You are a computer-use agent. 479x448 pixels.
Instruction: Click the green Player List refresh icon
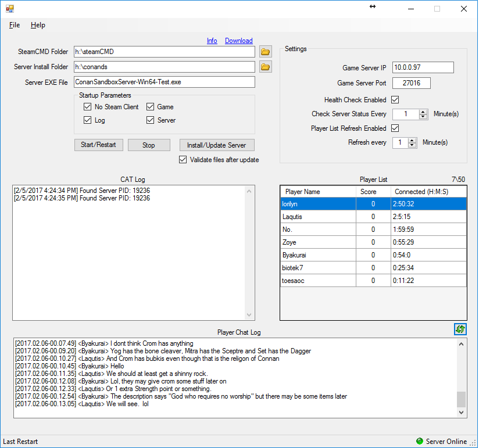click(460, 329)
